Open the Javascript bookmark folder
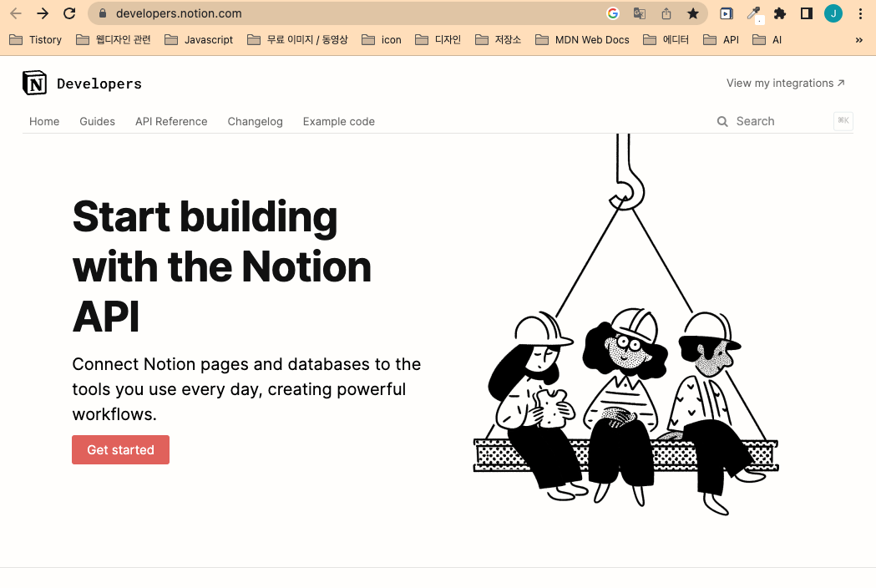The width and height of the screenshot is (876, 588). pos(199,40)
